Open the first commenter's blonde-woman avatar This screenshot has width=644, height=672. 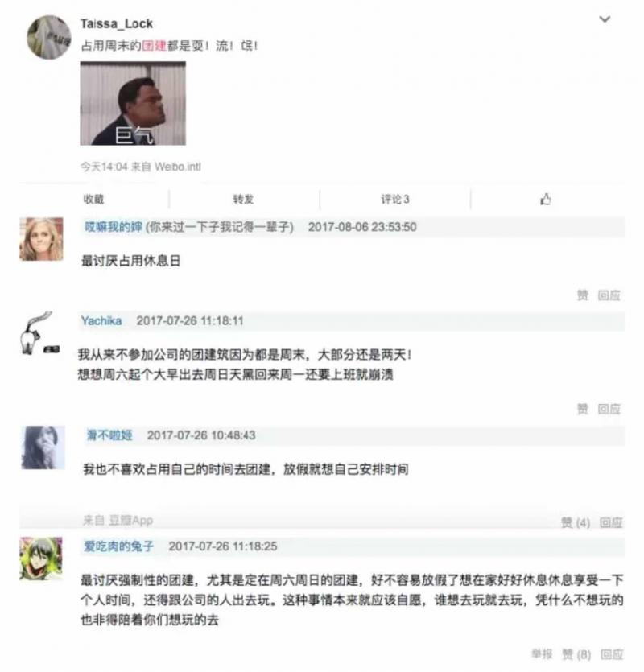42,239
